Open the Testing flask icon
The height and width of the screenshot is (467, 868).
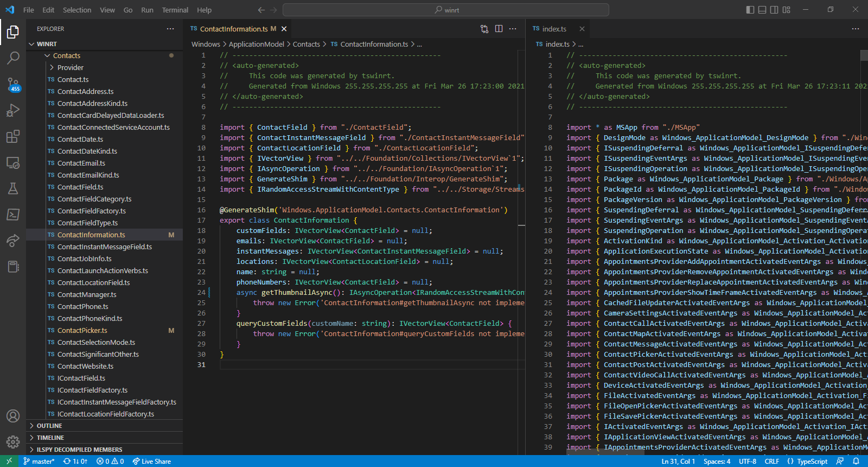point(13,188)
